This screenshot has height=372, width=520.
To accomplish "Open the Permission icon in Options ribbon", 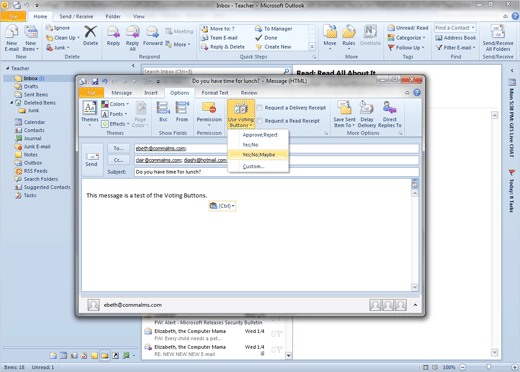I will tap(209, 113).
